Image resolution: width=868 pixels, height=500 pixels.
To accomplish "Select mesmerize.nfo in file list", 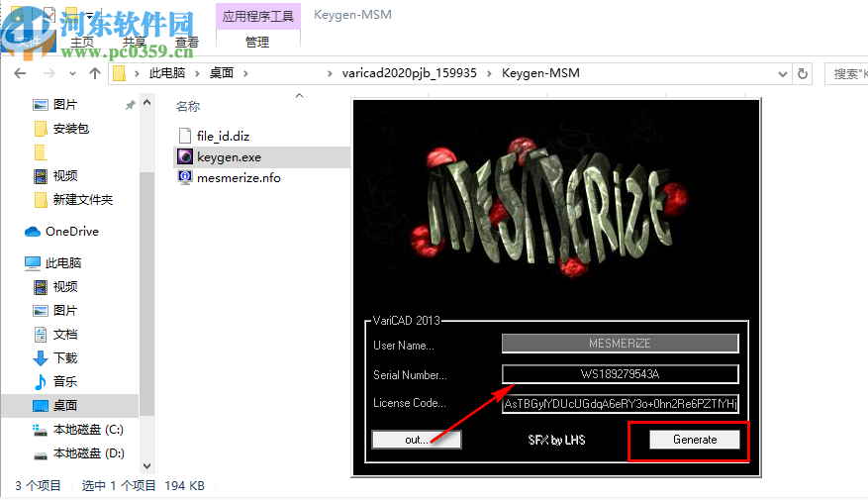I will pyautogui.click(x=239, y=178).
